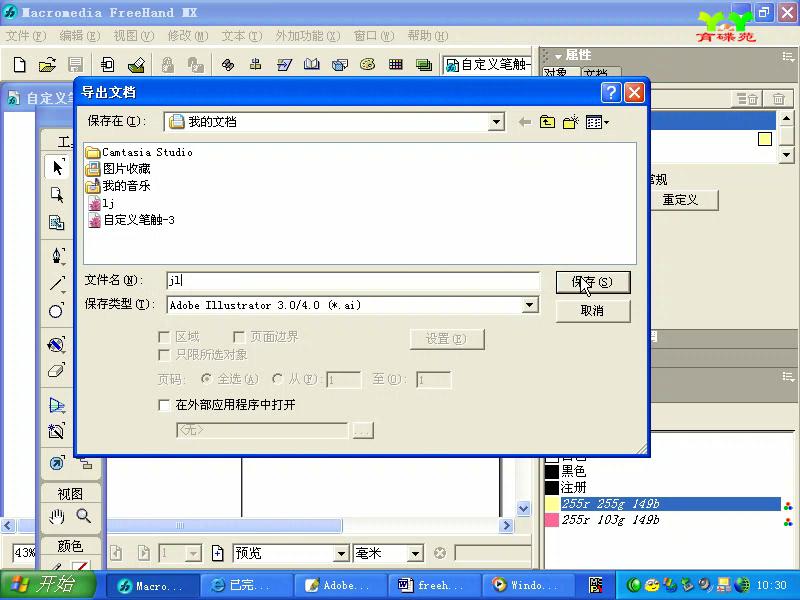Select the Zoom magnifier tool
Viewport: 800px width, 600px height.
(84, 516)
